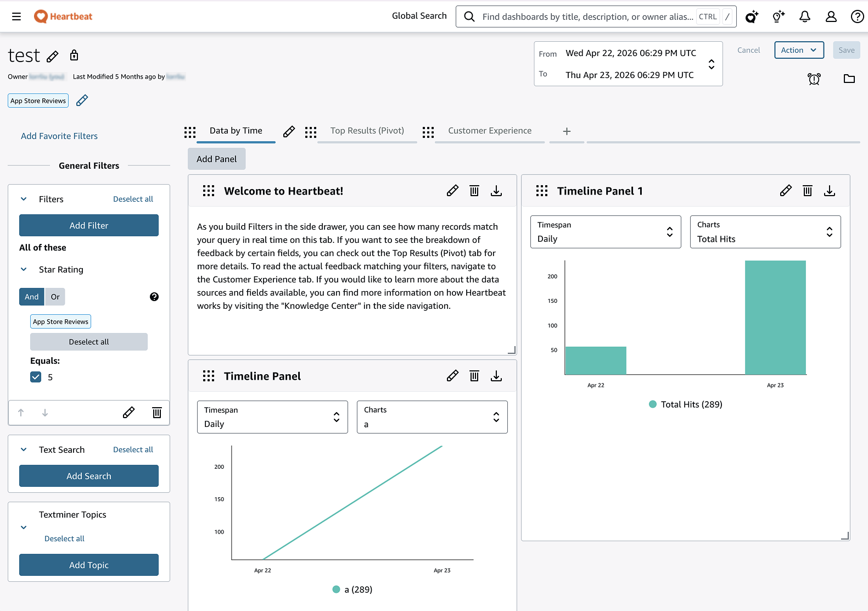Click the Save button
The width and height of the screenshot is (868, 611).
coord(846,50)
